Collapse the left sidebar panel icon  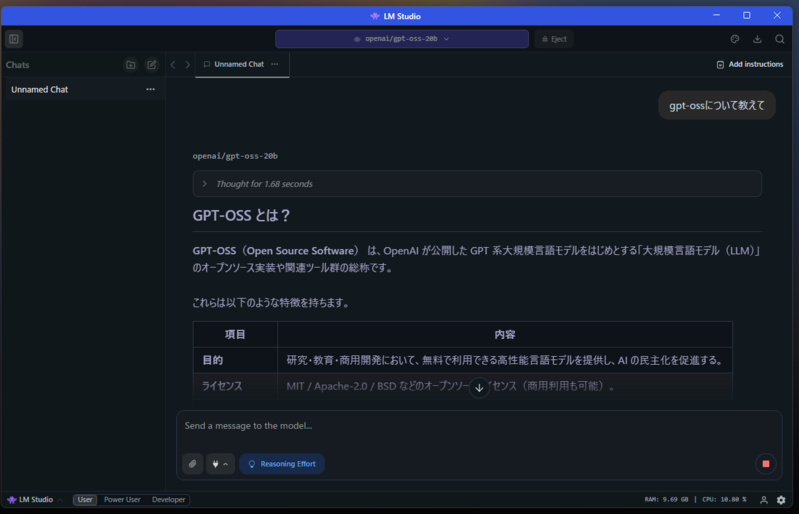pos(14,39)
